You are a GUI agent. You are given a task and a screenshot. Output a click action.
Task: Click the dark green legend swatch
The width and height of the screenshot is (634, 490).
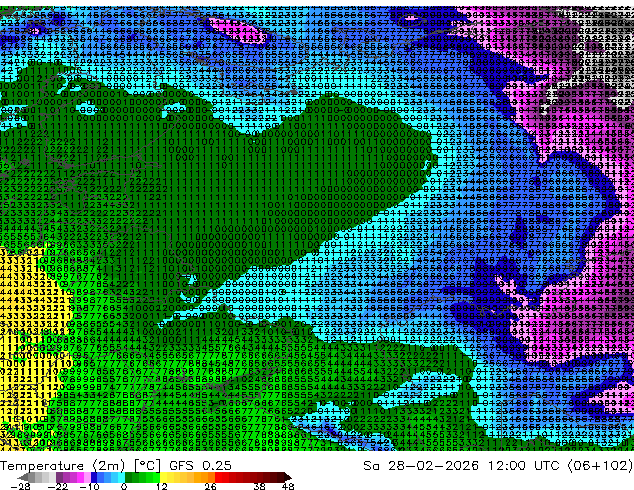click(128, 477)
